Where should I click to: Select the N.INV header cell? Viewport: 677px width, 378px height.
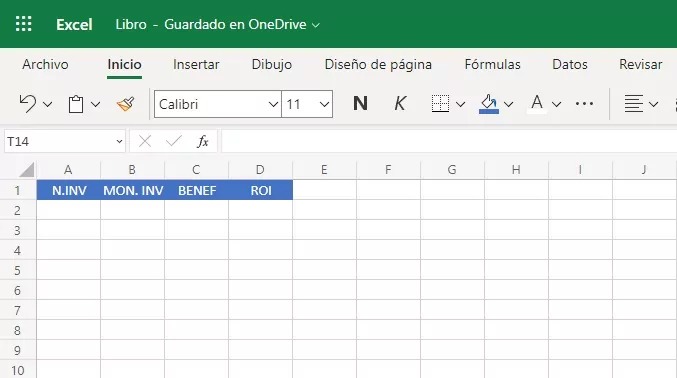point(69,190)
